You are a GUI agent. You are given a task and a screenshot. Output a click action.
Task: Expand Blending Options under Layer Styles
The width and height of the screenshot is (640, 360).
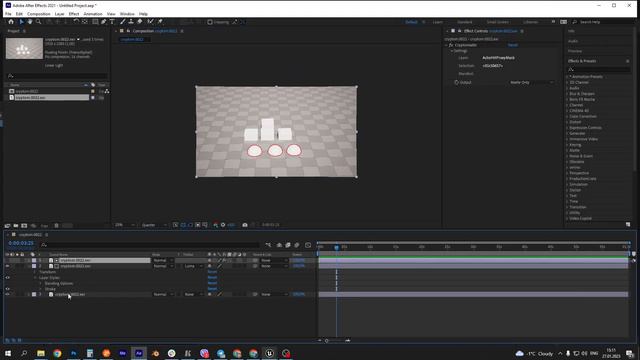40,283
